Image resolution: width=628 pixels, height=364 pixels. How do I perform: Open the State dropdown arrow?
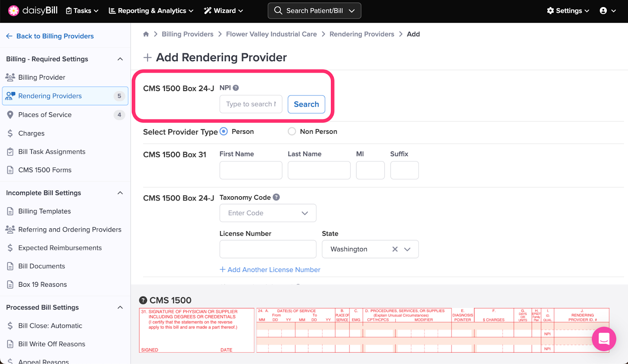click(407, 249)
